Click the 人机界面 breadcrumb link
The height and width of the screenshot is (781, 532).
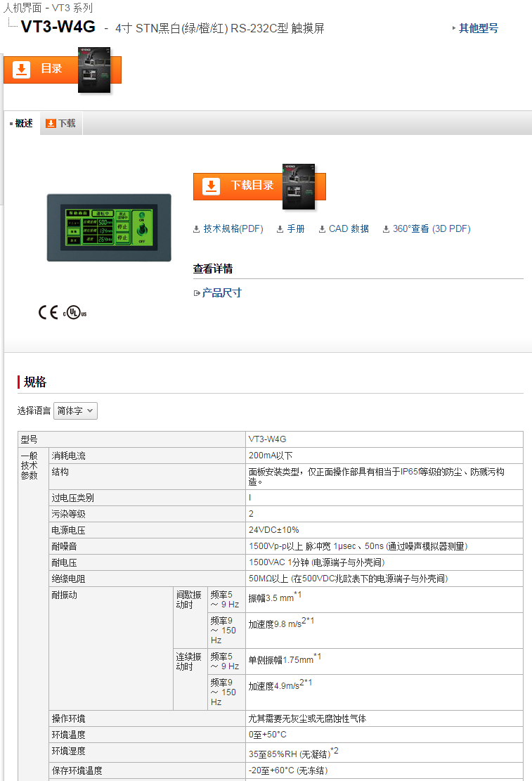click(x=24, y=8)
